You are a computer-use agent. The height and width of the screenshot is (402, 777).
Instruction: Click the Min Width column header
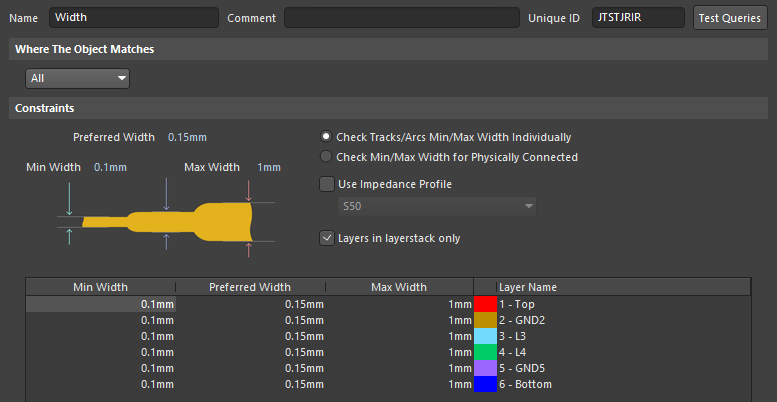[100, 287]
